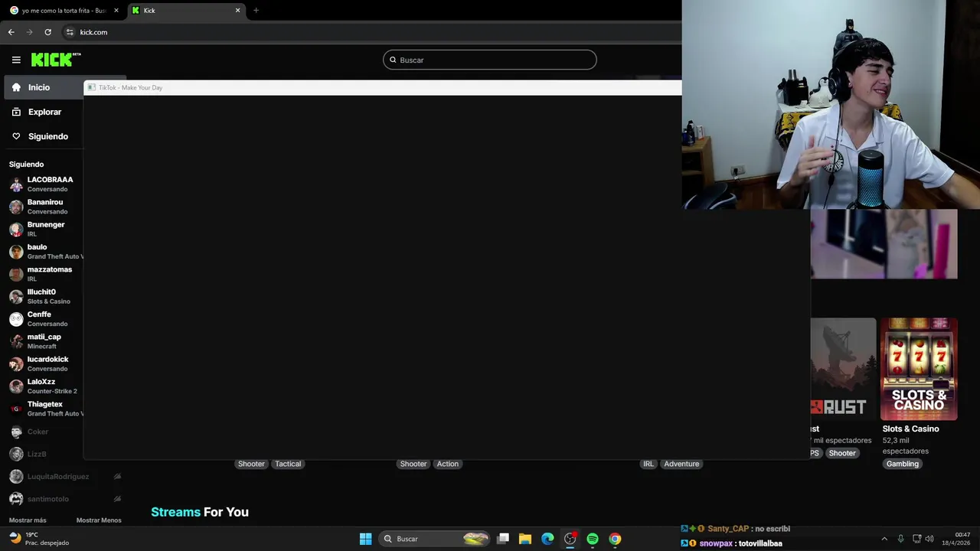Open baulo channel from following list
This screenshot has width=980, height=551.
46,251
